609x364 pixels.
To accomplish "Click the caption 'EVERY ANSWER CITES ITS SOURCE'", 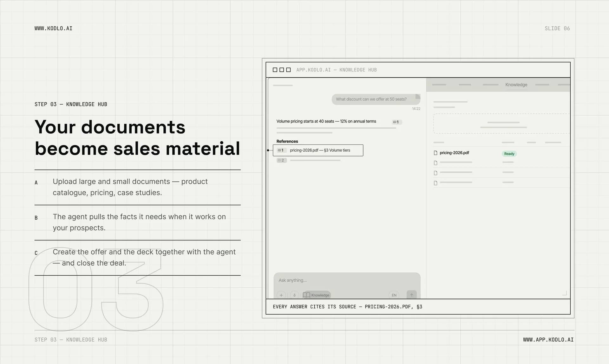I will click(x=347, y=307).
